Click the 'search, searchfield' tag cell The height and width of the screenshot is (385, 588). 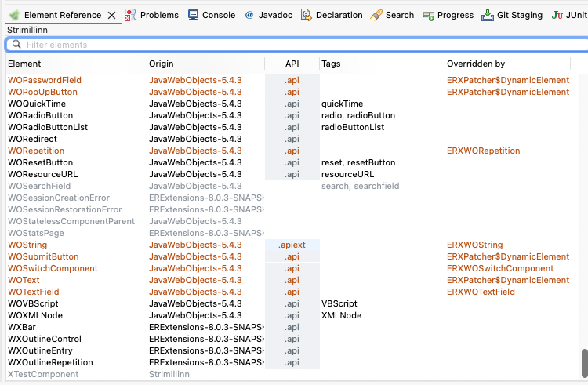pos(360,186)
